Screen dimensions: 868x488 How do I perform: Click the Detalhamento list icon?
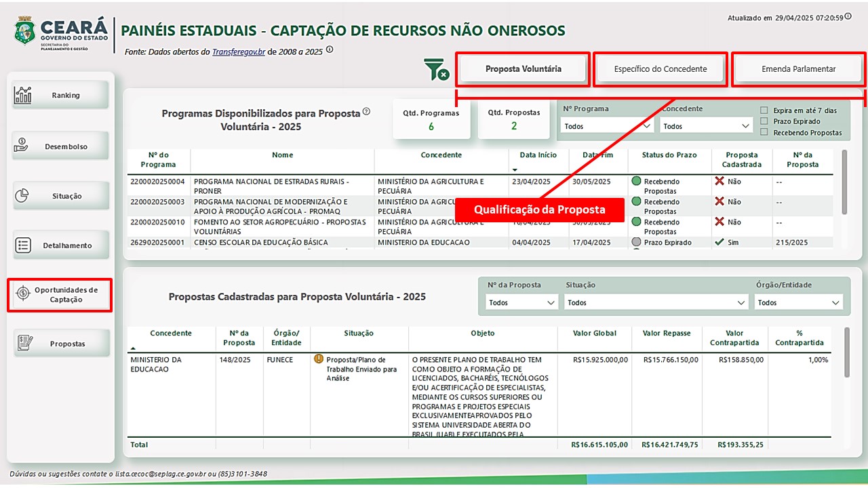(x=23, y=245)
